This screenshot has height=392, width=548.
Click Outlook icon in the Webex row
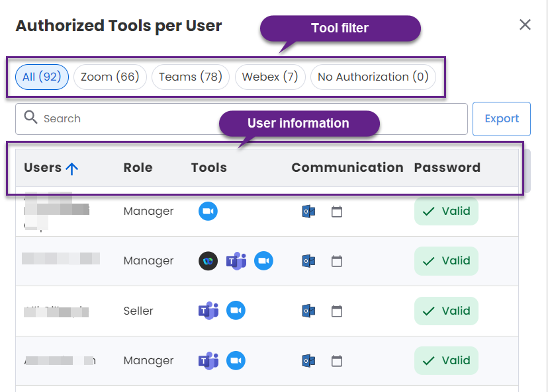pos(308,261)
